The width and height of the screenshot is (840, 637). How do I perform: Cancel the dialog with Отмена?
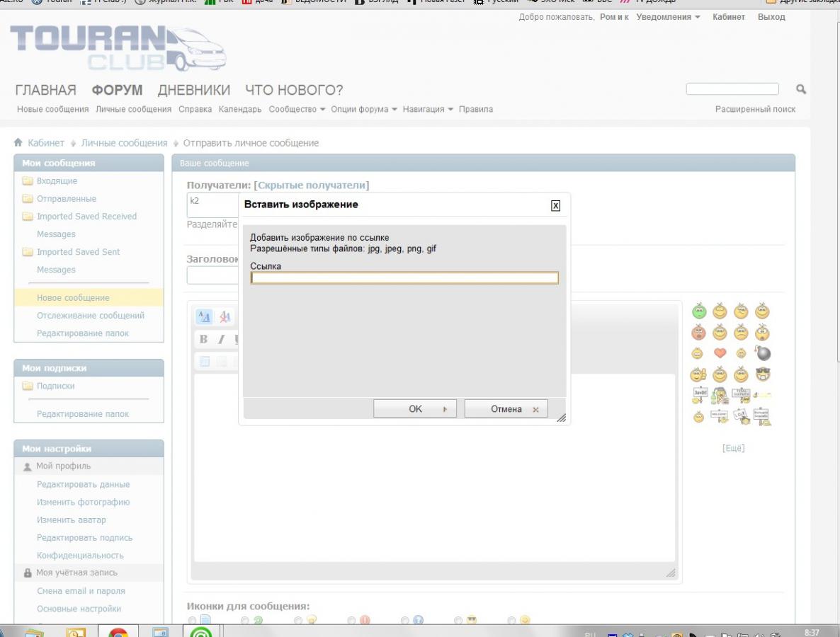pyautogui.click(x=506, y=408)
